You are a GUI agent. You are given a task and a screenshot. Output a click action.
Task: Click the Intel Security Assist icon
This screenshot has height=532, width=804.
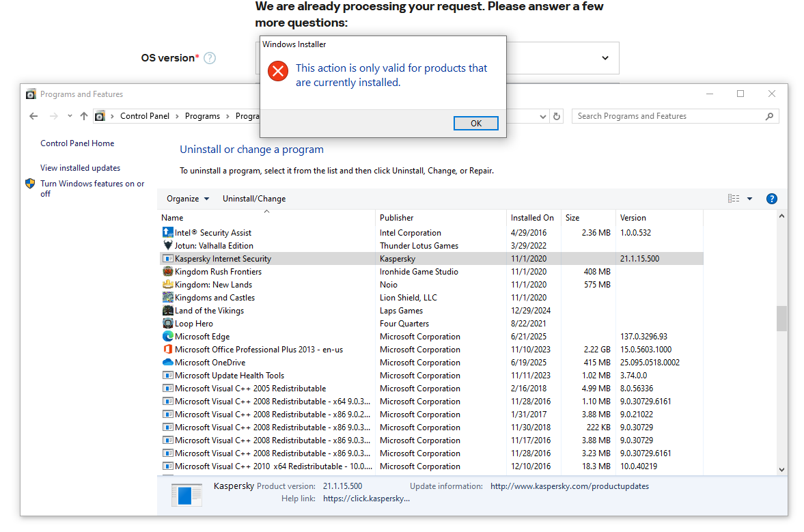pyautogui.click(x=167, y=232)
